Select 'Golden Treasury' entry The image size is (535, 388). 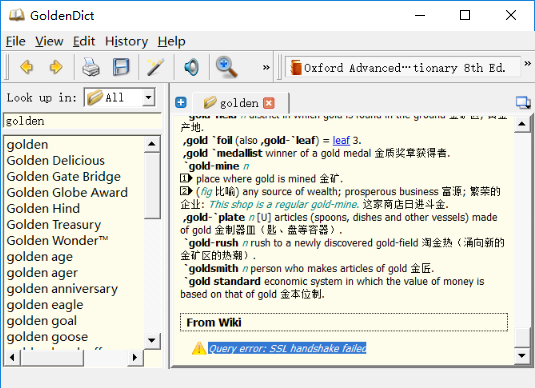(x=74, y=225)
